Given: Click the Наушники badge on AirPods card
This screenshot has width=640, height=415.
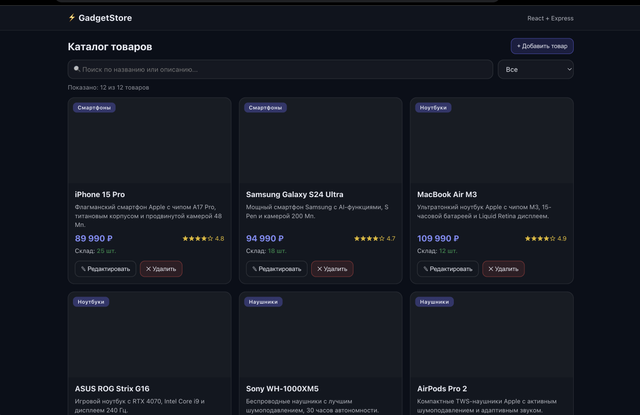Looking at the screenshot, I should [434, 302].
